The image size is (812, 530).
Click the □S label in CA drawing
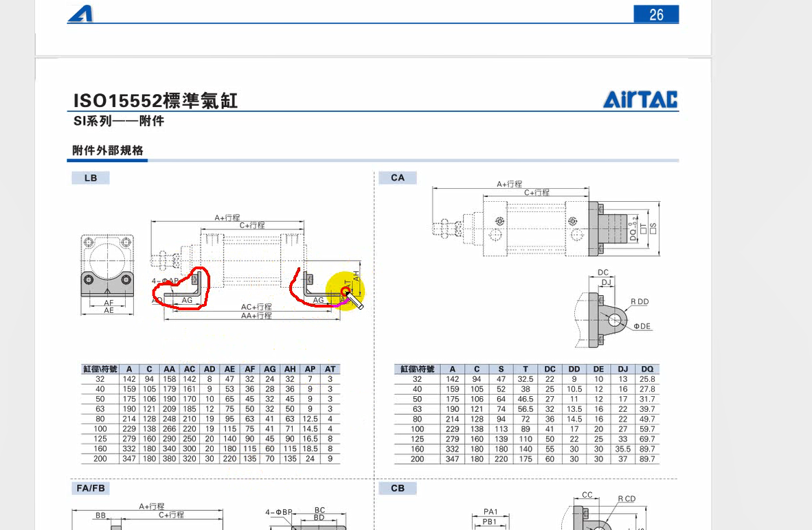[x=653, y=228]
